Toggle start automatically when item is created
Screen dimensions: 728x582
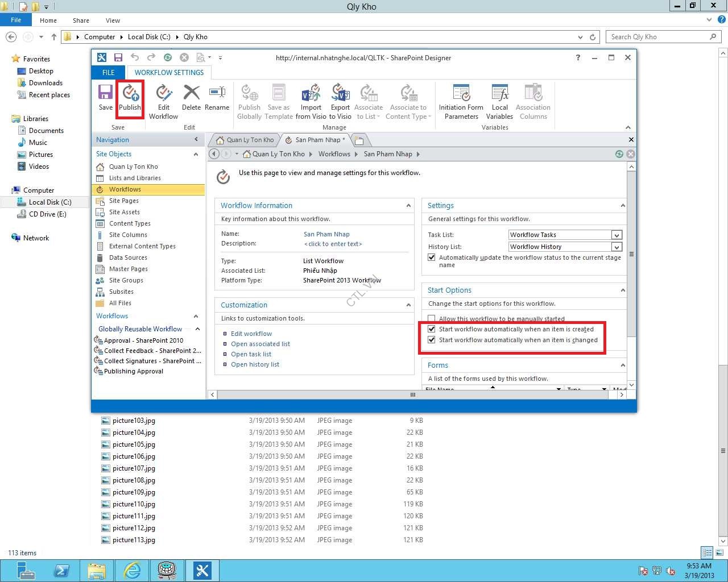click(x=432, y=329)
